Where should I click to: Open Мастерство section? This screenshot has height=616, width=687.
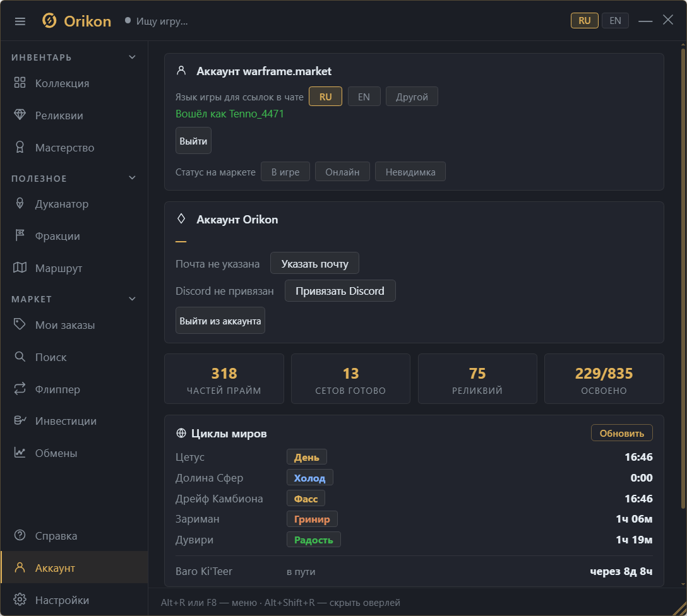[74, 148]
